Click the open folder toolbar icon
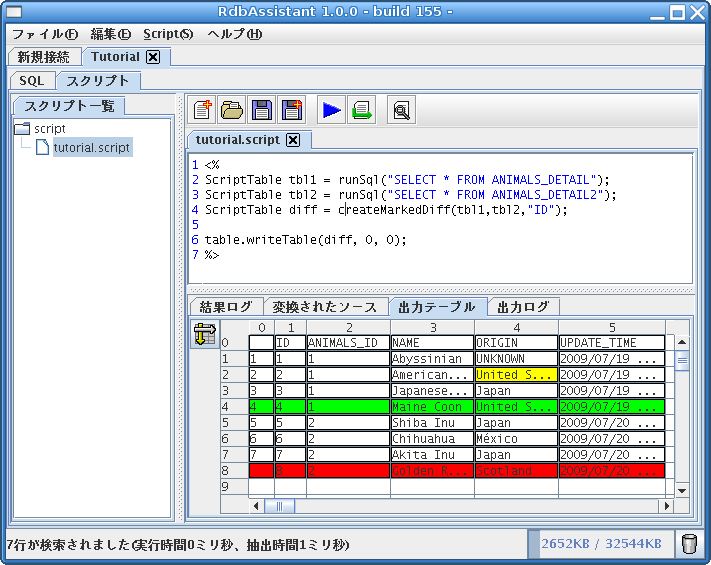Image resolution: width=711 pixels, height=565 pixels. click(x=232, y=110)
